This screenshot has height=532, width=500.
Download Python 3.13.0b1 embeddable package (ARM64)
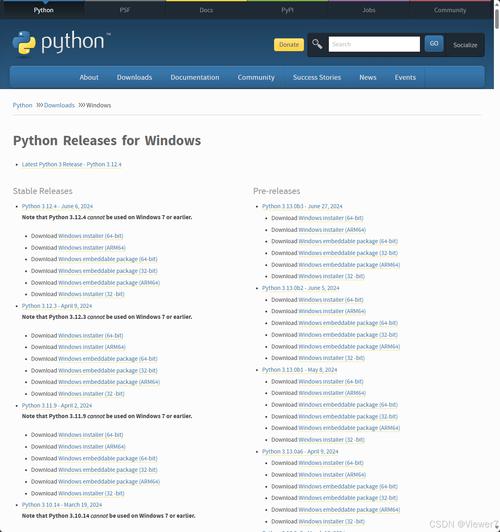click(x=349, y=428)
